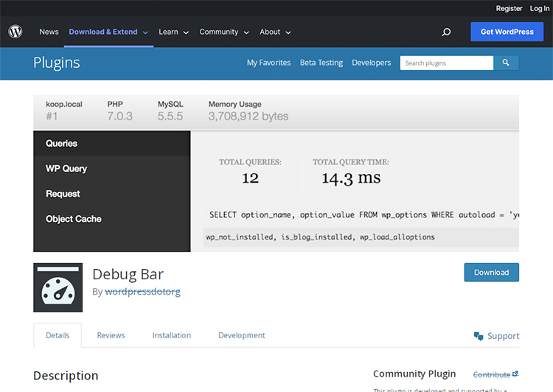Click the Get WordPress button
This screenshot has height=392, width=553.
pos(507,32)
